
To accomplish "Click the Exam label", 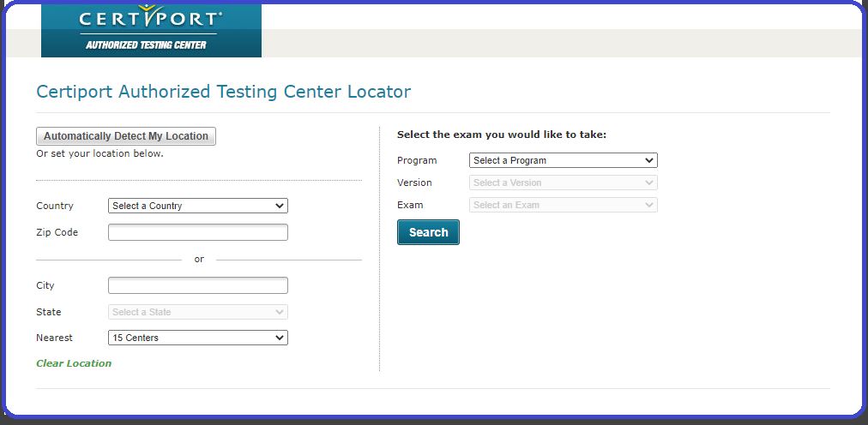I will tap(410, 205).
